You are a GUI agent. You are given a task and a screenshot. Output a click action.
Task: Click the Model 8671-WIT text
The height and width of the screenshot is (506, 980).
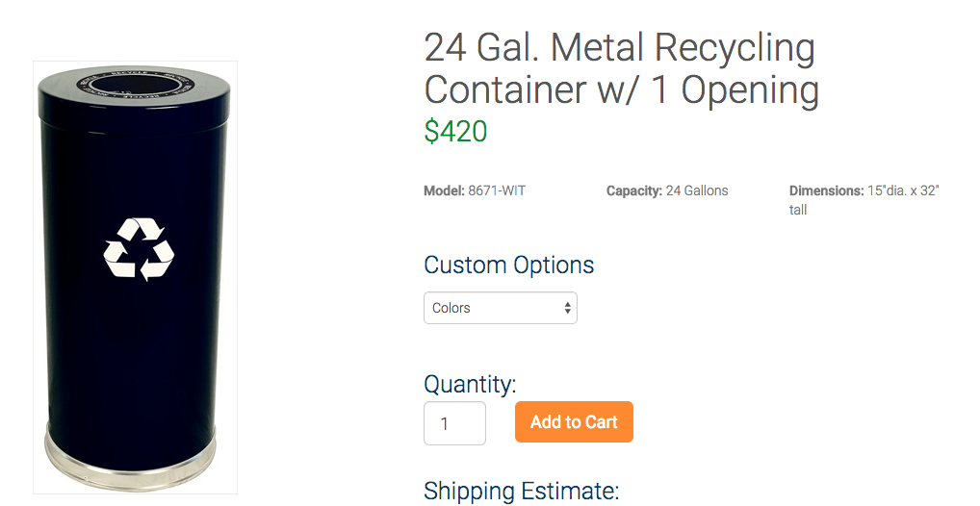[x=475, y=190]
